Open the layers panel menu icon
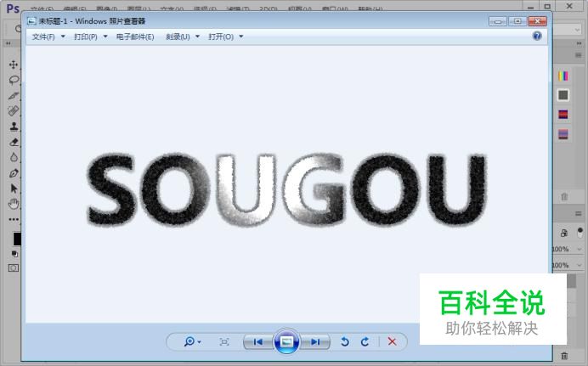 578,213
